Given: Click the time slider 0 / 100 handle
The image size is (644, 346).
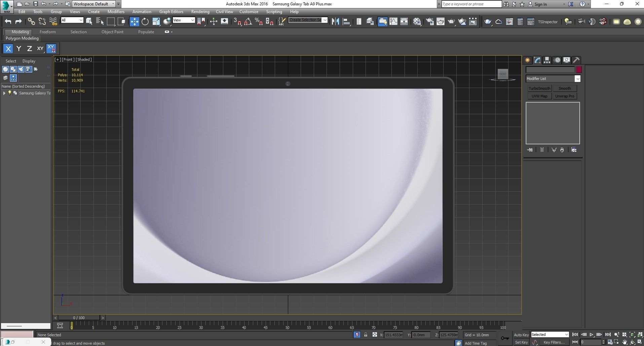Looking at the screenshot, I should [x=79, y=318].
